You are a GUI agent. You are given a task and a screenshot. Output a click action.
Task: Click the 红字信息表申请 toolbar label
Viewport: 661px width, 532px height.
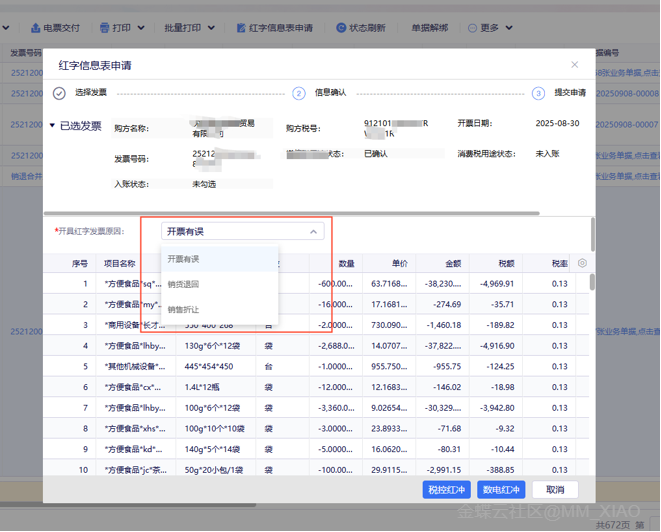tap(281, 28)
